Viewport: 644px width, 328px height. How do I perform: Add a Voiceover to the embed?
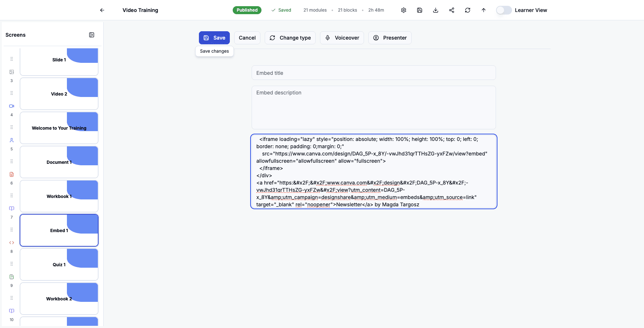(x=342, y=37)
